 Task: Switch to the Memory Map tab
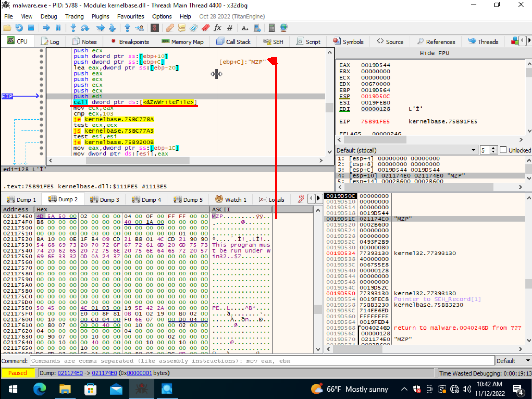183,42
